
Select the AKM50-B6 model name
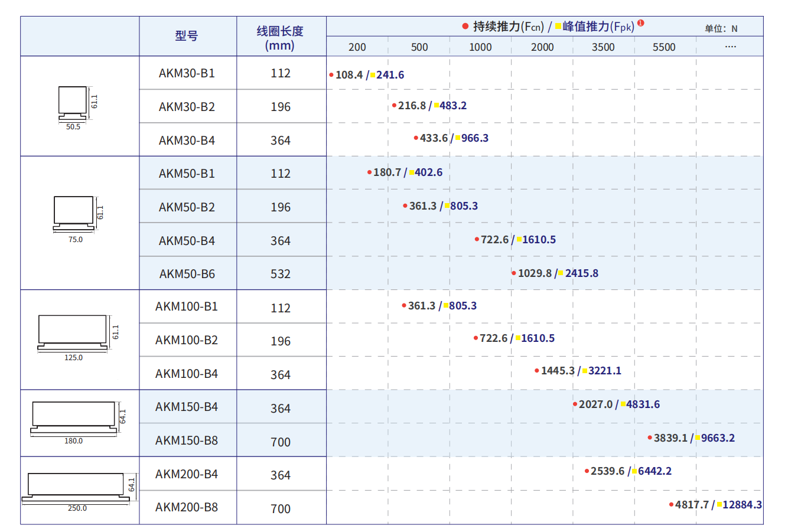click(x=187, y=274)
